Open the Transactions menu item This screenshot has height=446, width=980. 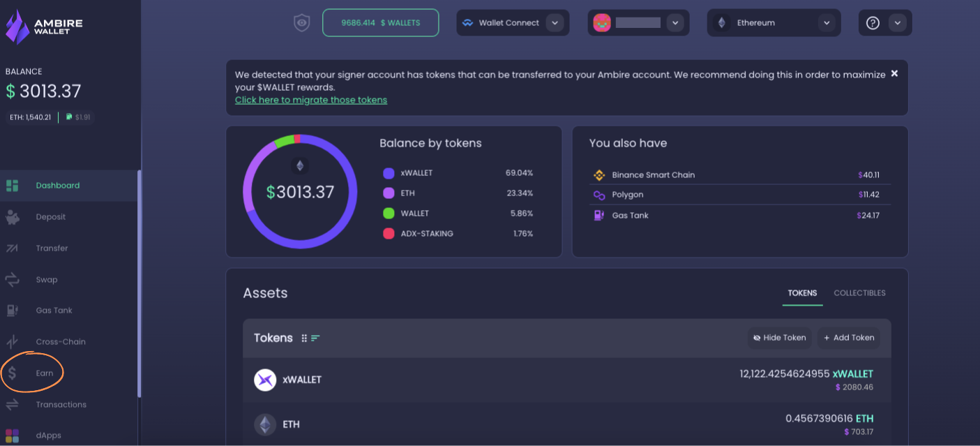tap(69, 405)
